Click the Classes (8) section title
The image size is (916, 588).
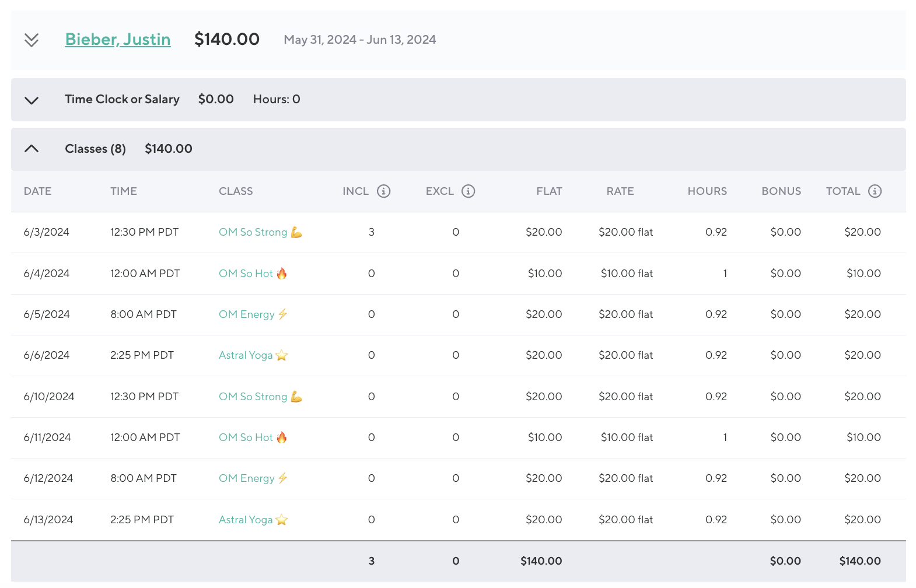coord(96,149)
